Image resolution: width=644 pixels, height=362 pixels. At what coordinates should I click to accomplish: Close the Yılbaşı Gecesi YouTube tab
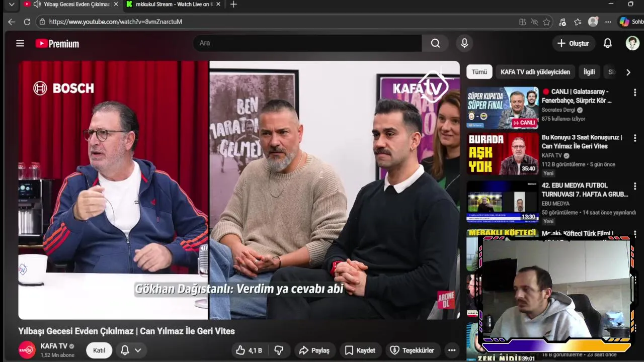tap(116, 4)
